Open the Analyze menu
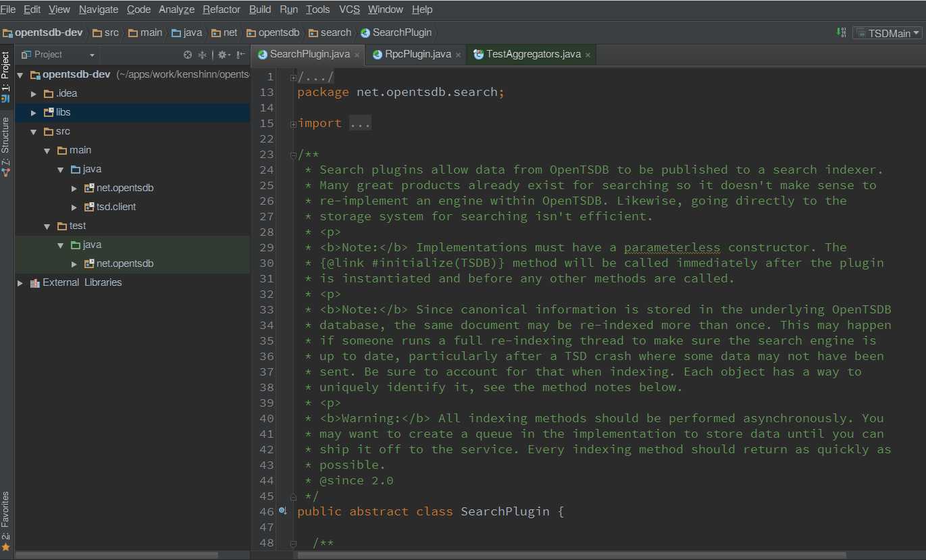The width and height of the screenshot is (926, 560). click(x=177, y=9)
